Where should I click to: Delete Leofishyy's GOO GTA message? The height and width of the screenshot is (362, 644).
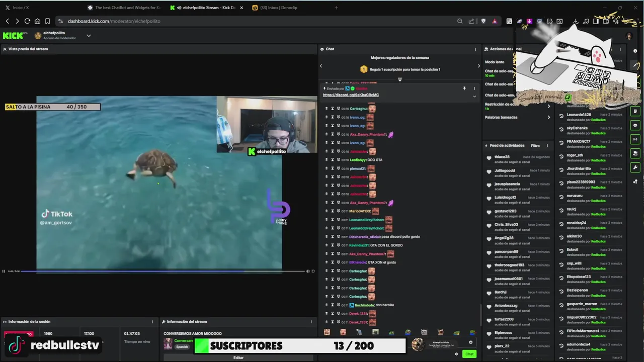tap(326, 160)
